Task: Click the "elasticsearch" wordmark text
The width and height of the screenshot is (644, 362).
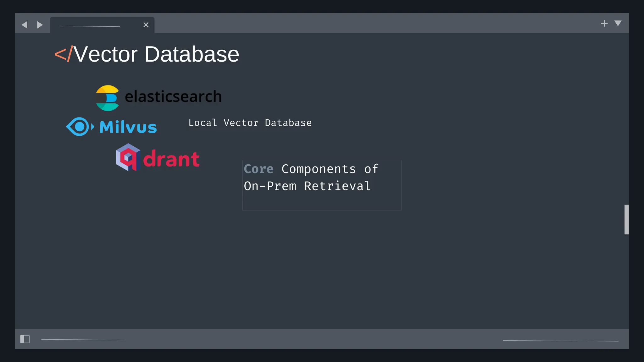Action: coord(173,96)
